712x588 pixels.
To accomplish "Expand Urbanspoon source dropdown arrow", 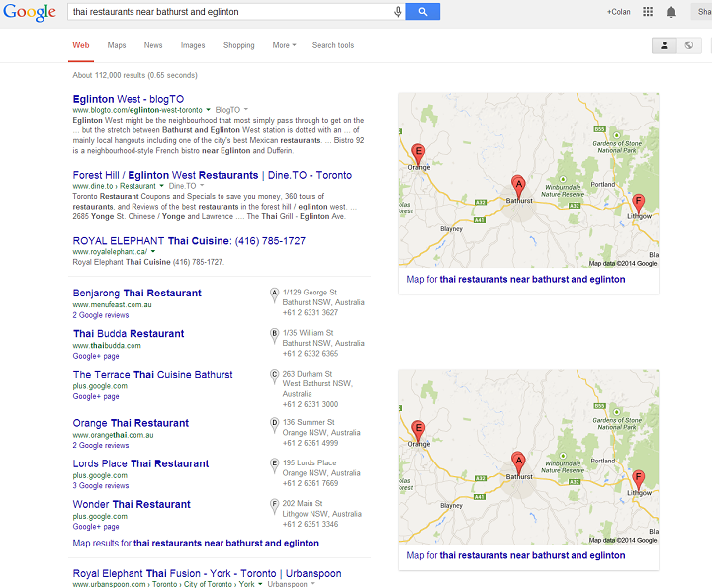I will coord(312,584).
